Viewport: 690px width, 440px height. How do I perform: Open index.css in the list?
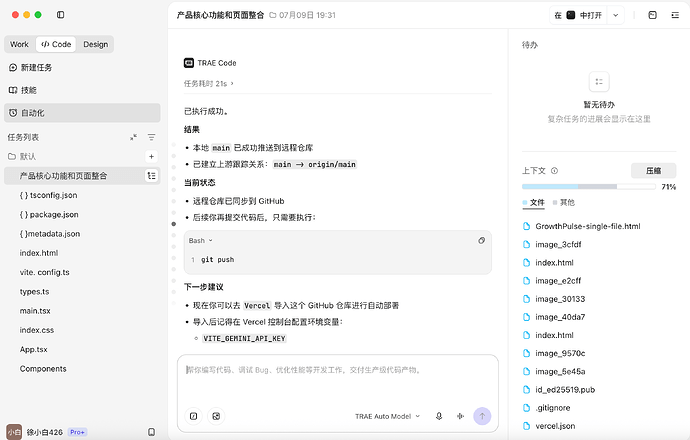37,330
